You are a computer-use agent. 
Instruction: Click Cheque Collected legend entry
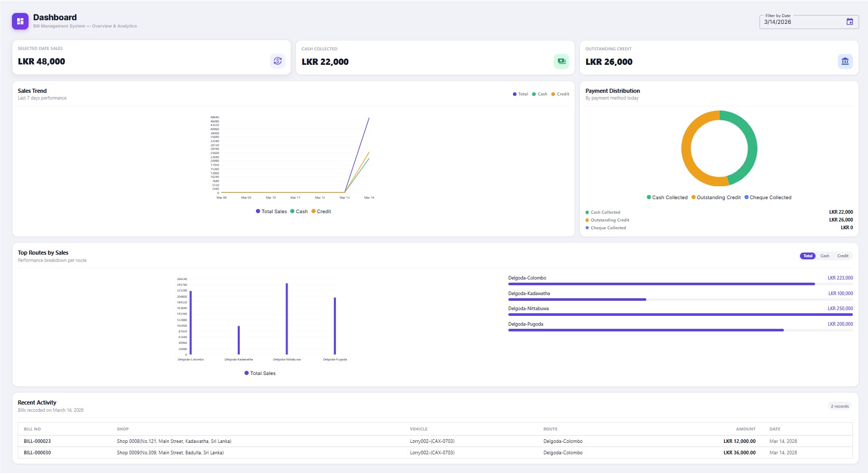[x=768, y=197]
